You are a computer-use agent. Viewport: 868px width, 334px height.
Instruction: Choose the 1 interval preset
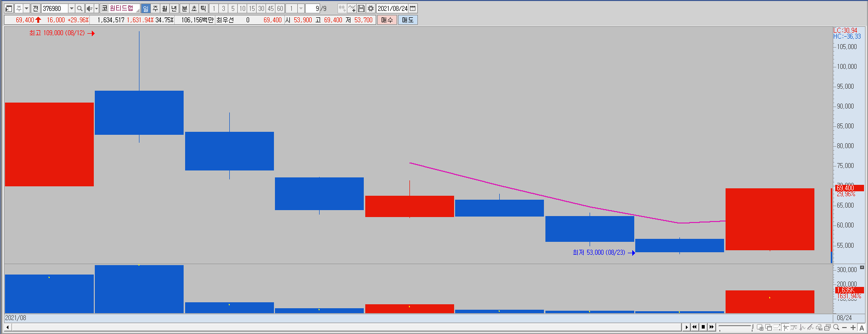click(214, 8)
